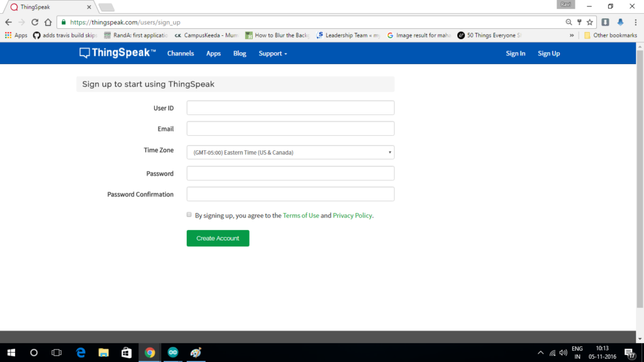Open the 'Image result for' Google bookmark
Viewport: 644px width, 362px height.
click(419, 35)
